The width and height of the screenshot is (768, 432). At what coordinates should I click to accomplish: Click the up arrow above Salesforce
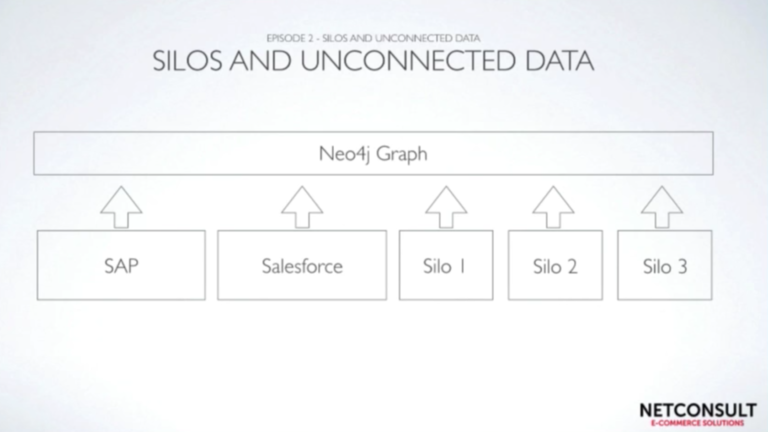tap(302, 207)
